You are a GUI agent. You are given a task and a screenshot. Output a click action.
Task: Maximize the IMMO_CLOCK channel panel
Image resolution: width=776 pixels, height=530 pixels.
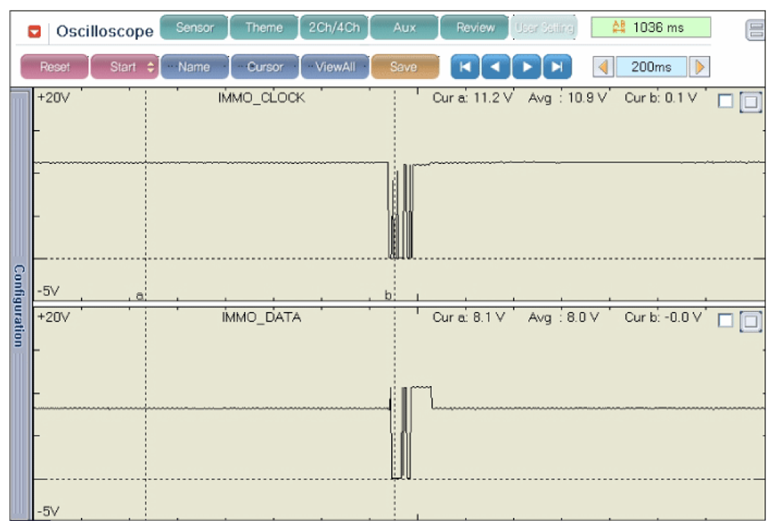click(x=750, y=102)
